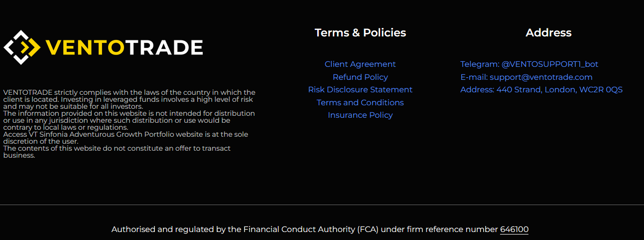Click the 'strictly complies with the laws' paragraph
Image resolution: width=644 pixels, height=240 pixels.
point(129,99)
